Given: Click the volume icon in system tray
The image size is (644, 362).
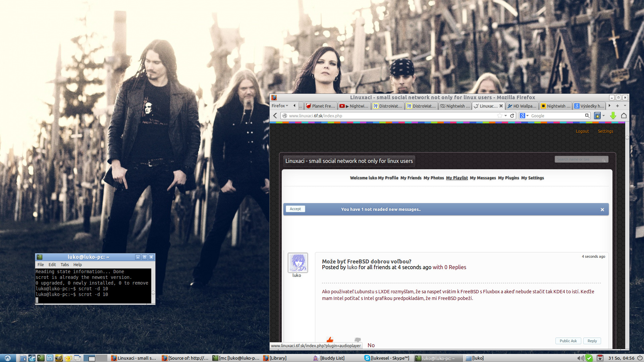Looking at the screenshot, I should coord(580,358).
